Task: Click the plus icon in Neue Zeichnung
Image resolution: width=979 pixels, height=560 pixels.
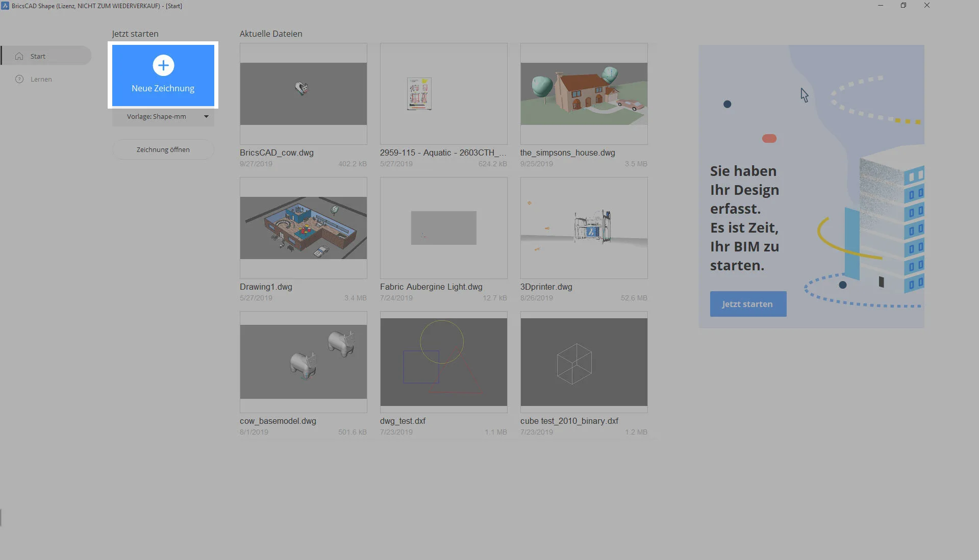Action: point(163,65)
